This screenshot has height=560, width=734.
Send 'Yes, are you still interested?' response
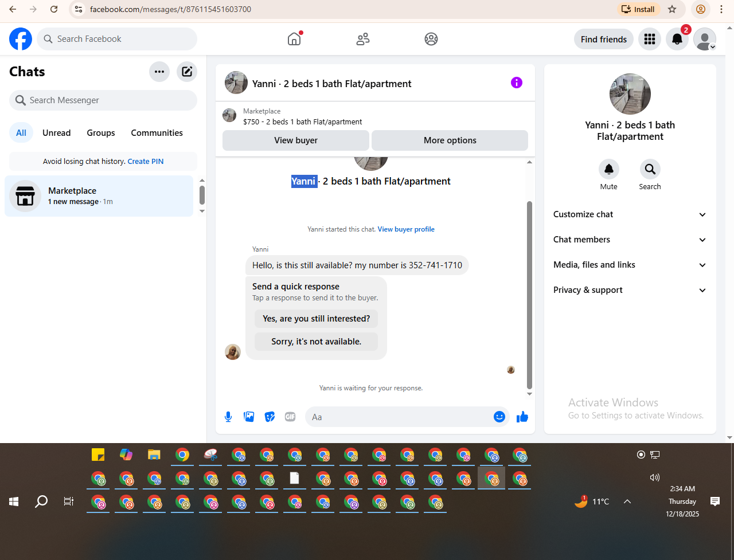tap(317, 319)
